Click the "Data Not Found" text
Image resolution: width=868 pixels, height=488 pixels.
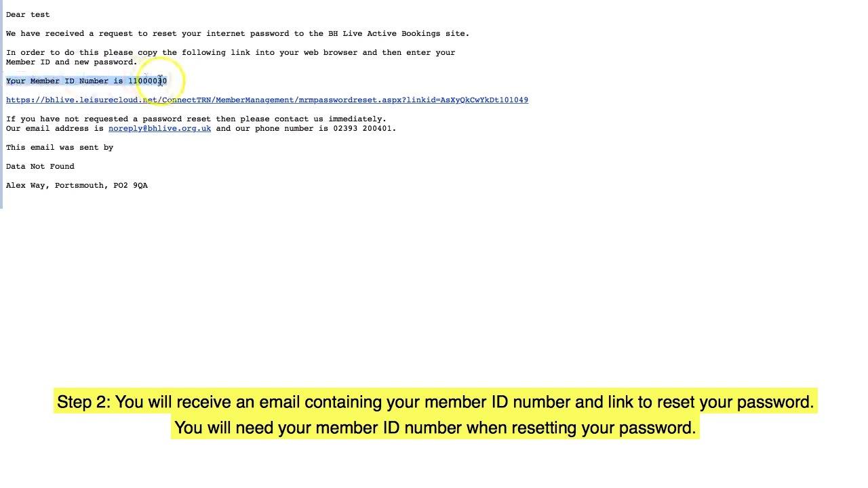(x=40, y=167)
